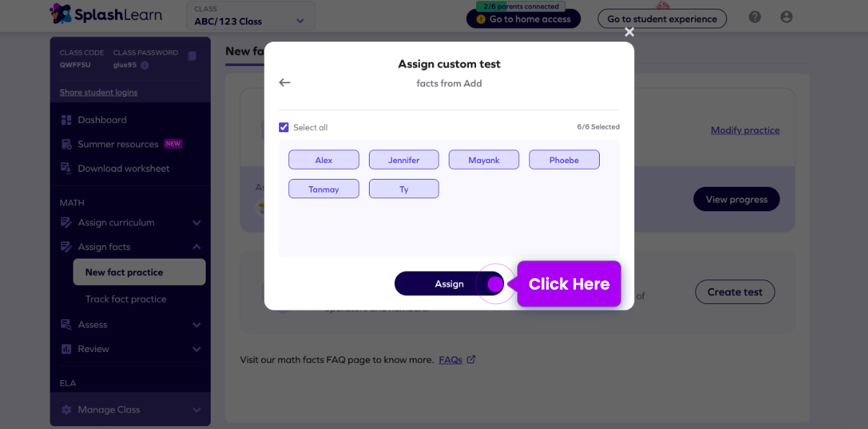
Task: Deselect student Alex
Action: 324,160
